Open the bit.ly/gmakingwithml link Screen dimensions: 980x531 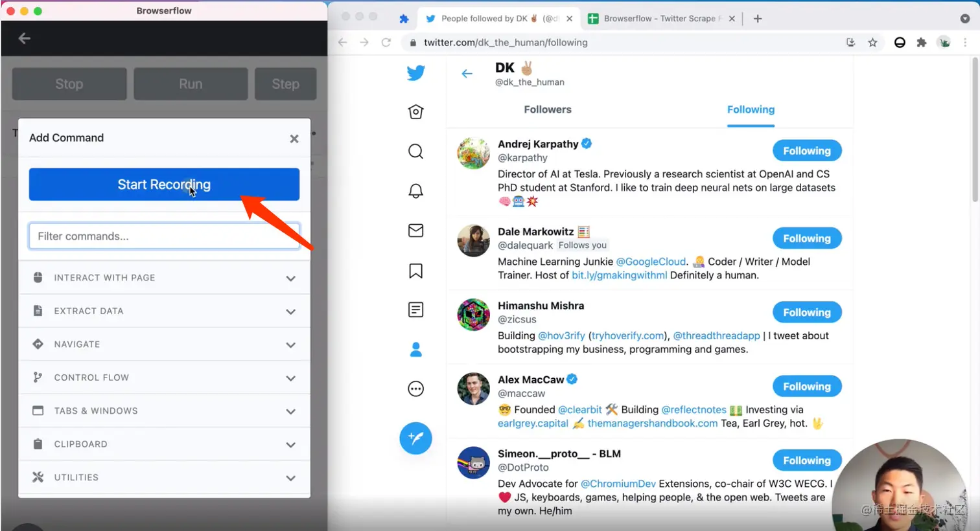(619, 275)
